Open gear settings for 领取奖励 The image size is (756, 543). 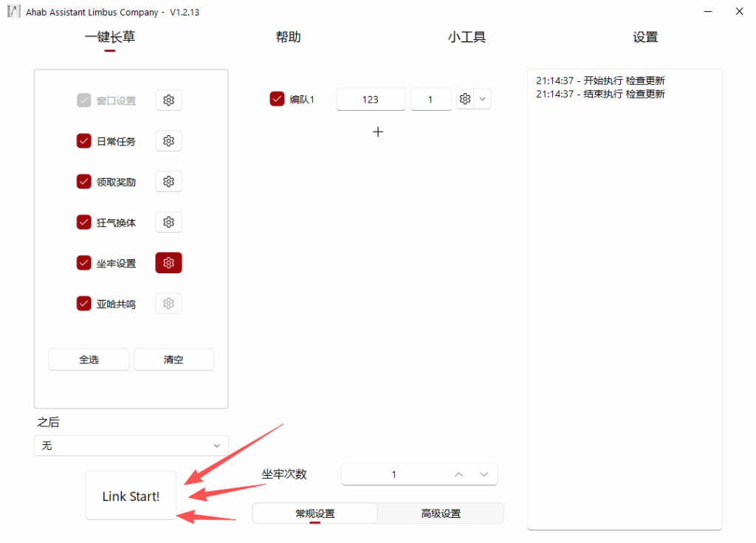tap(168, 182)
